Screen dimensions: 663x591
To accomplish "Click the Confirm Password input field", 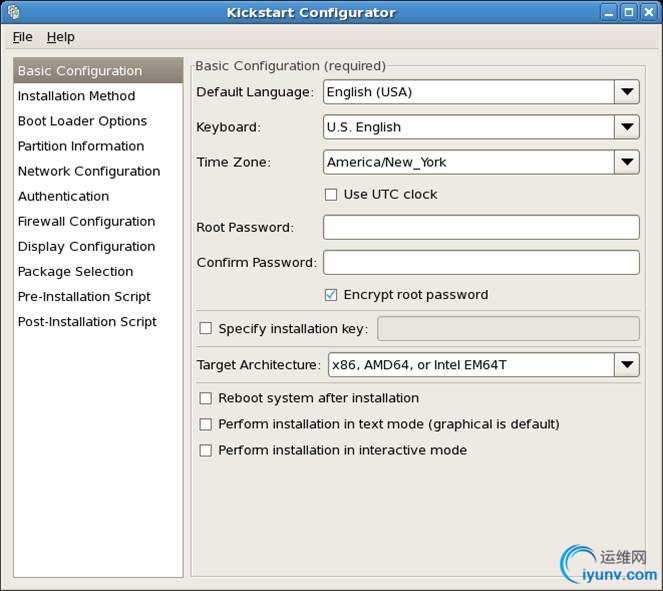I will point(481,263).
